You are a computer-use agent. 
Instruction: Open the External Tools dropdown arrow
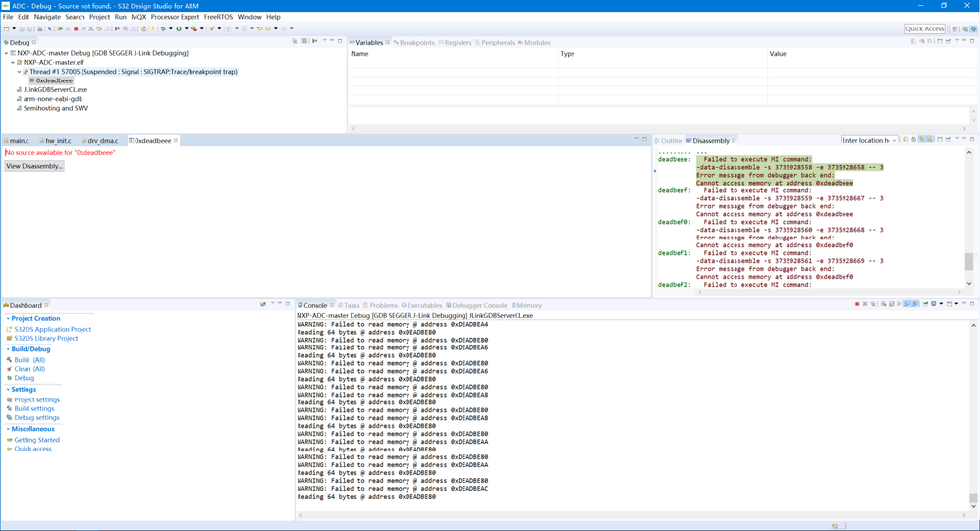coord(202,28)
